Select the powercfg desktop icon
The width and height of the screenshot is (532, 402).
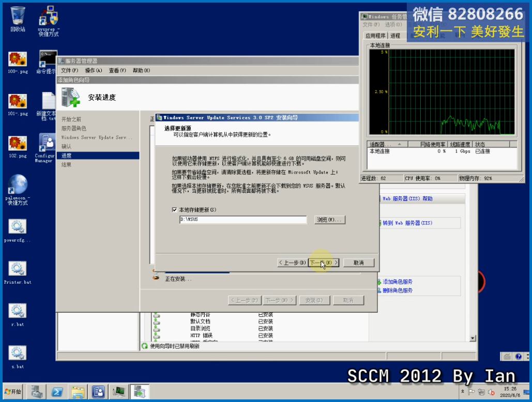point(18,231)
